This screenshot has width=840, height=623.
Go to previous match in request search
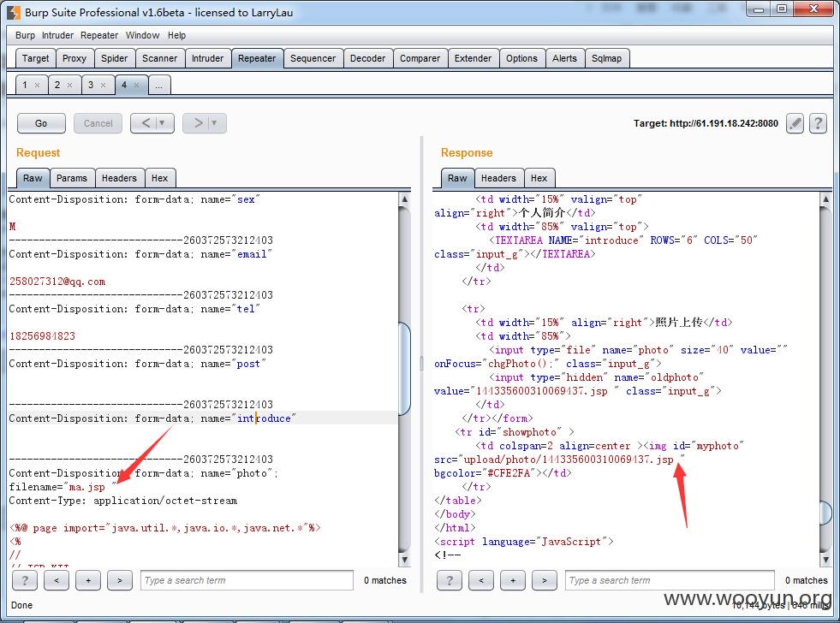tap(57, 580)
